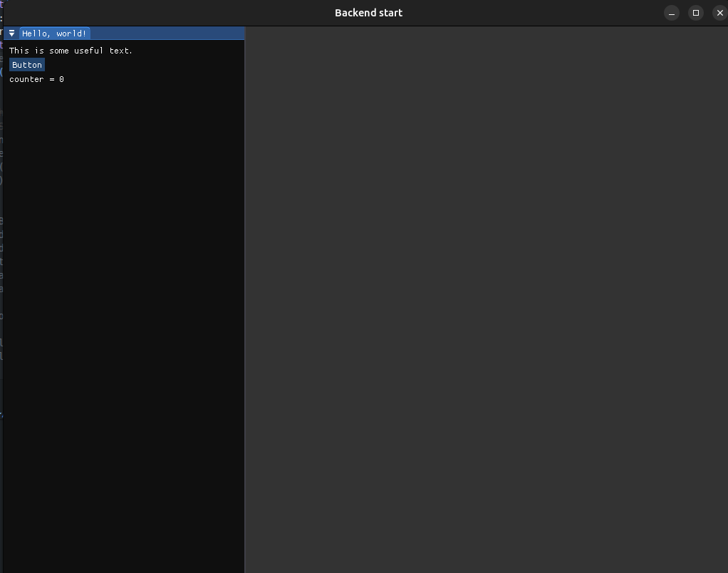This screenshot has width=728, height=573.
Task: Click the "This is some useful text." label
Action: coord(71,51)
